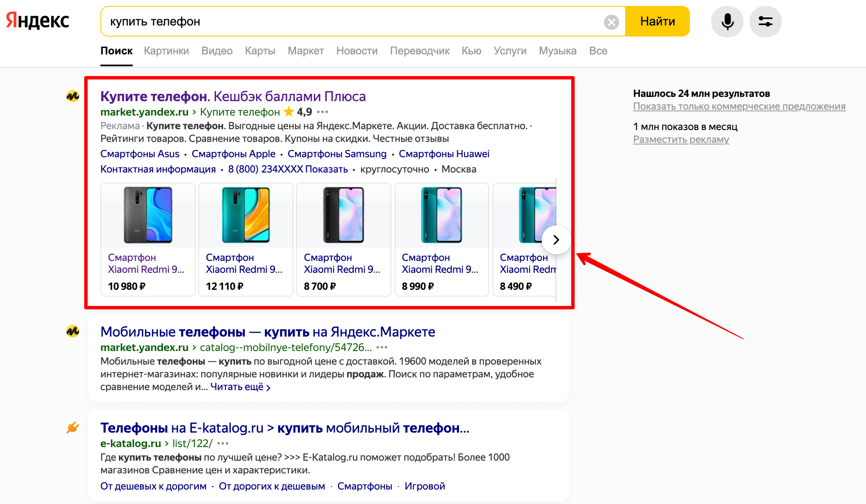Open the Xiaomi Redmi card priced 8 990 ₽

point(442,240)
